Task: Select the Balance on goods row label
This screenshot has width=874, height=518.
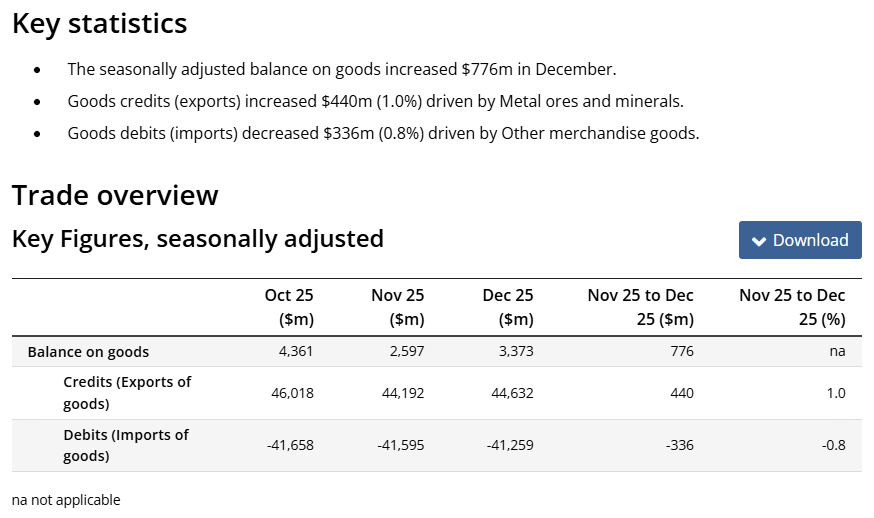Action: [88, 352]
